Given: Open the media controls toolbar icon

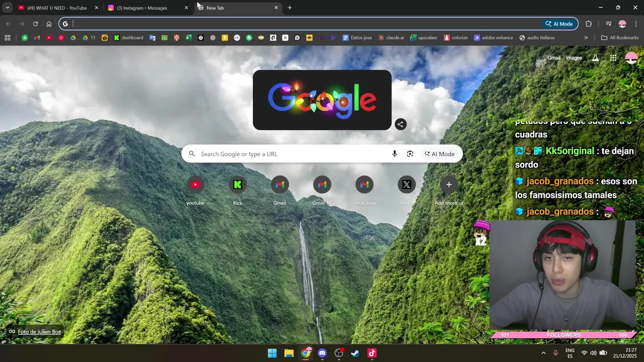Looking at the screenshot, I should [608, 24].
